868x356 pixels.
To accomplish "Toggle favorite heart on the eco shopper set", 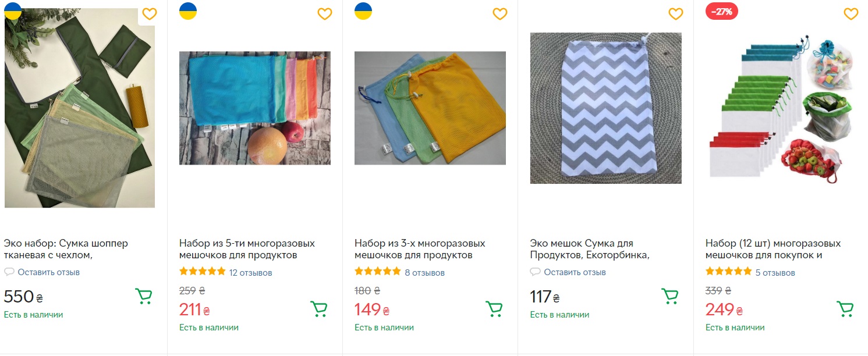I will [x=150, y=14].
